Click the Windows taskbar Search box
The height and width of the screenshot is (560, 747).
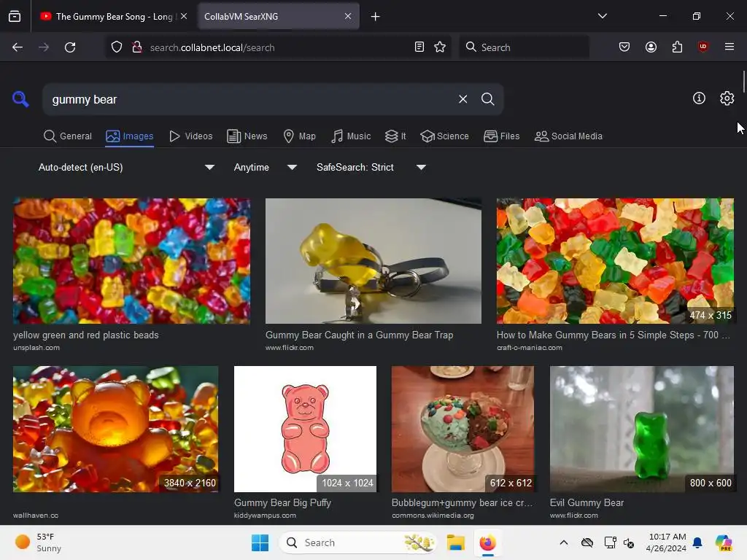pyautogui.click(x=357, y=542)
